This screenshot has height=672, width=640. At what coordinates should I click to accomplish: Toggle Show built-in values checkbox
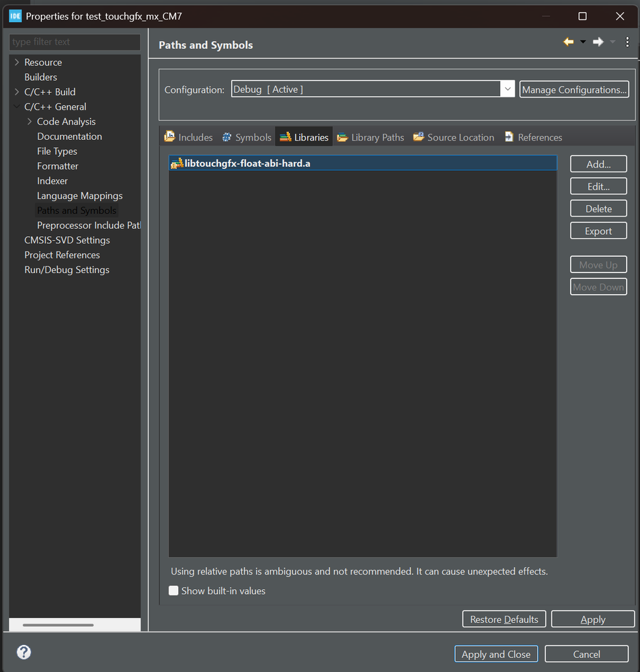(x=173, y=591)
